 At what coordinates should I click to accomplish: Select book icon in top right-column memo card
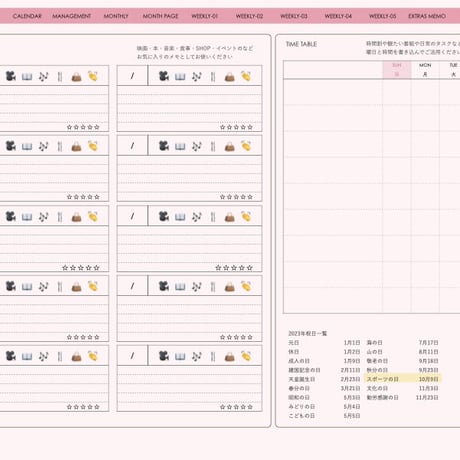pos(180,77)
